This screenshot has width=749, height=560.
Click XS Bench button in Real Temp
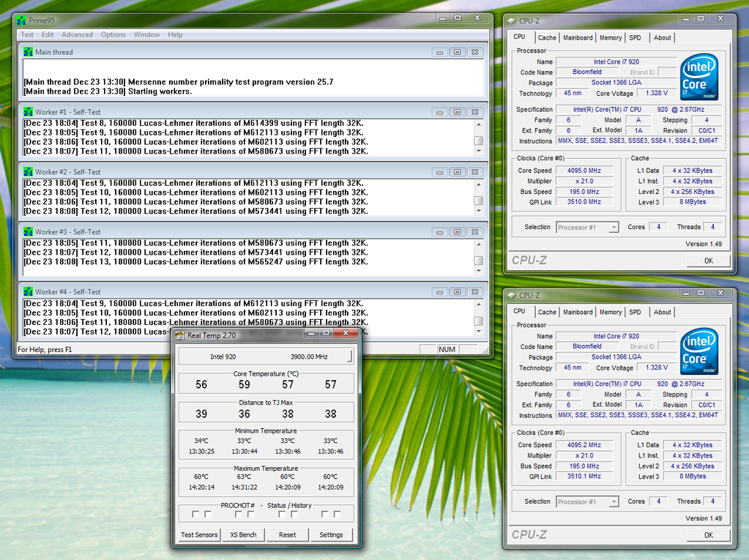click(243, 534)
